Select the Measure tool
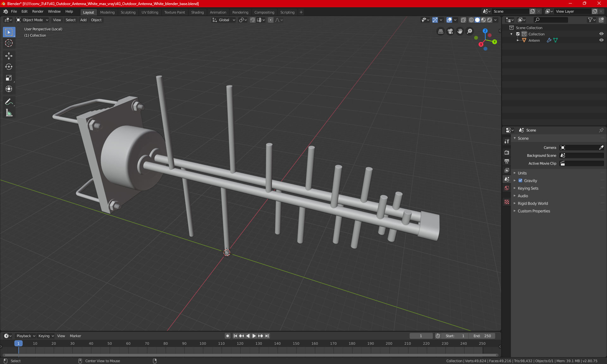 click(x=9, y=113)
